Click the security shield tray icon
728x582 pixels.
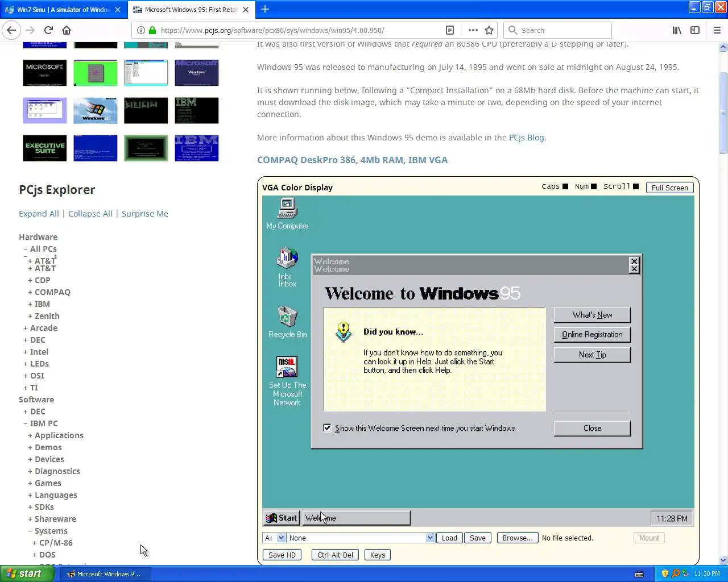tap(665, 573)
